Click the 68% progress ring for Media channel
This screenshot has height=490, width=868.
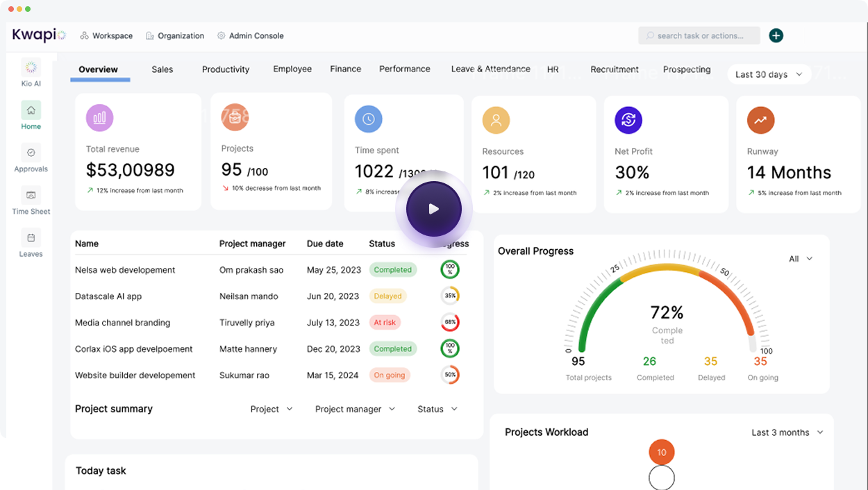pyautogui.click(x=450, y=322)
